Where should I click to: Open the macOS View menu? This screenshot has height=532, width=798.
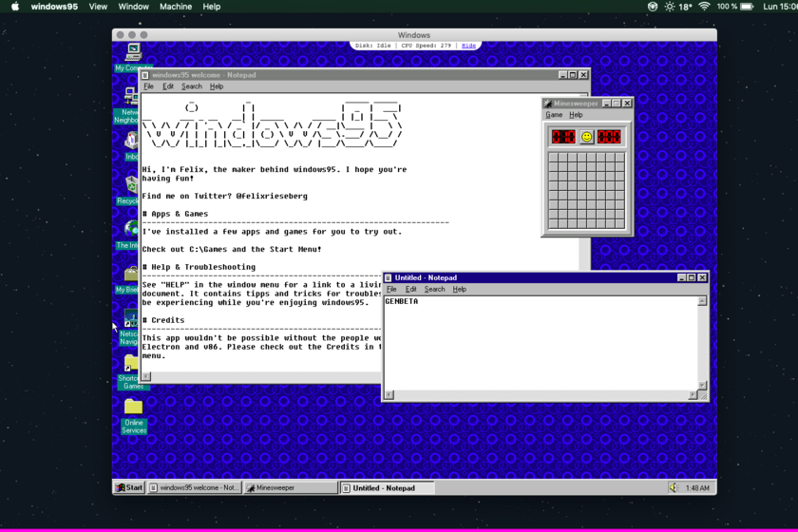pos(98,7)
